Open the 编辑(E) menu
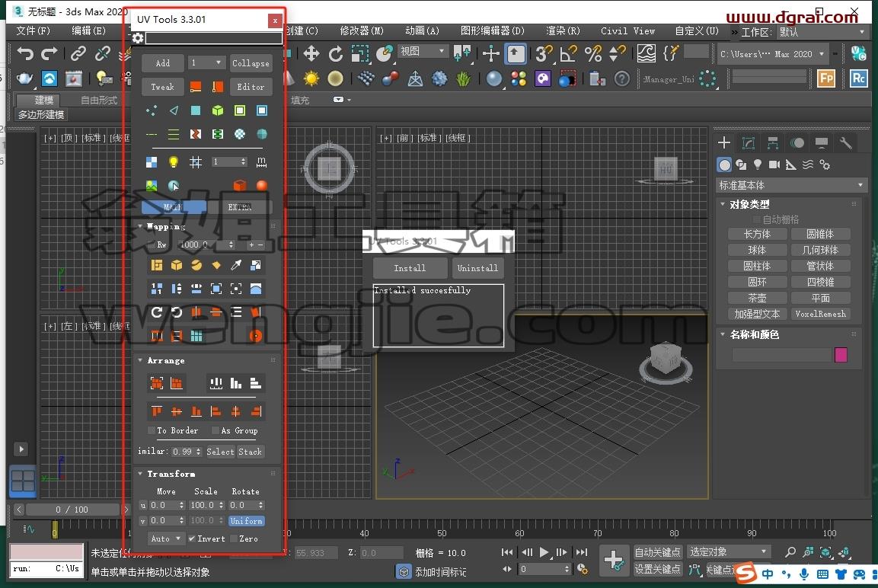Screen dimensions: 878x588 pos(88,30)
